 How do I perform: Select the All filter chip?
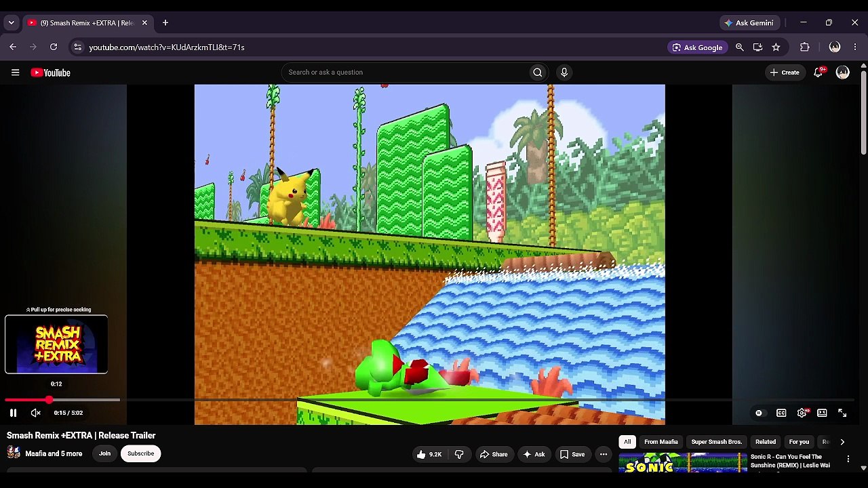click(627, 442)
